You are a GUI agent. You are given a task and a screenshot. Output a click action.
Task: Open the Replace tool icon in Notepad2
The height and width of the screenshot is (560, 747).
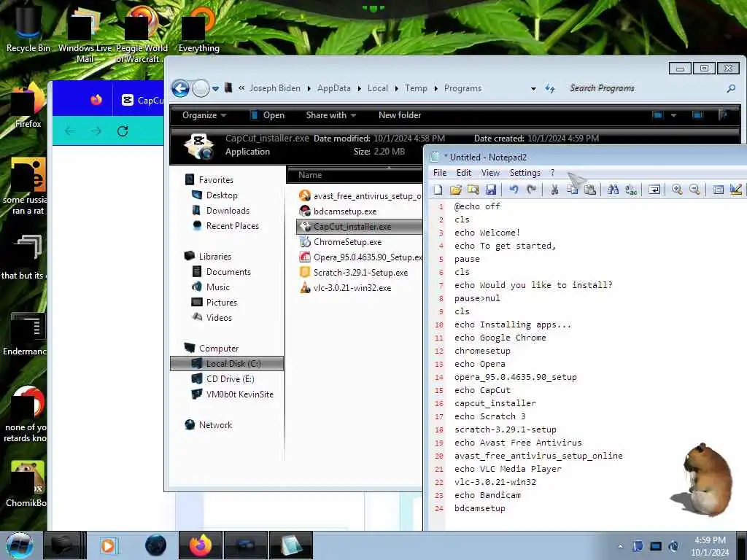tap(631, 190)
